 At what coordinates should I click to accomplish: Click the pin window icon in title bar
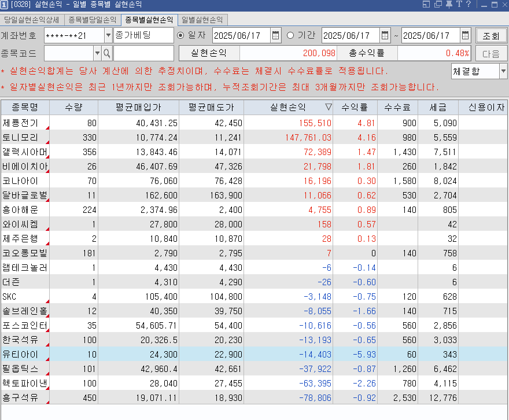point(448,5)
